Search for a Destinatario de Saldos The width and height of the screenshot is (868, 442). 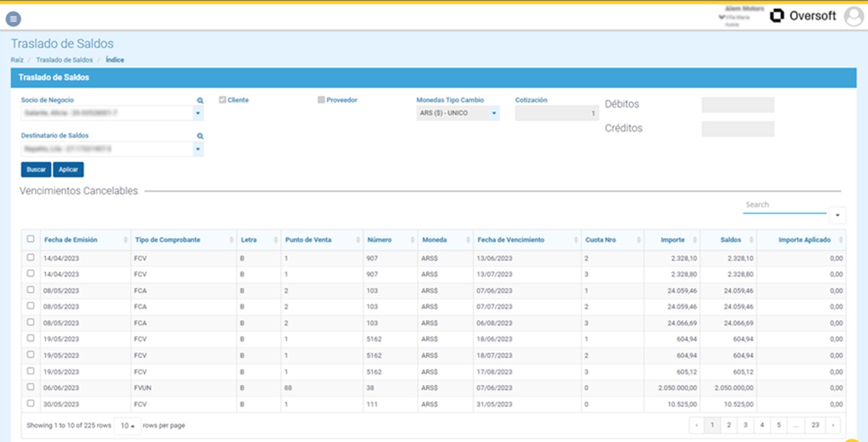200,136
